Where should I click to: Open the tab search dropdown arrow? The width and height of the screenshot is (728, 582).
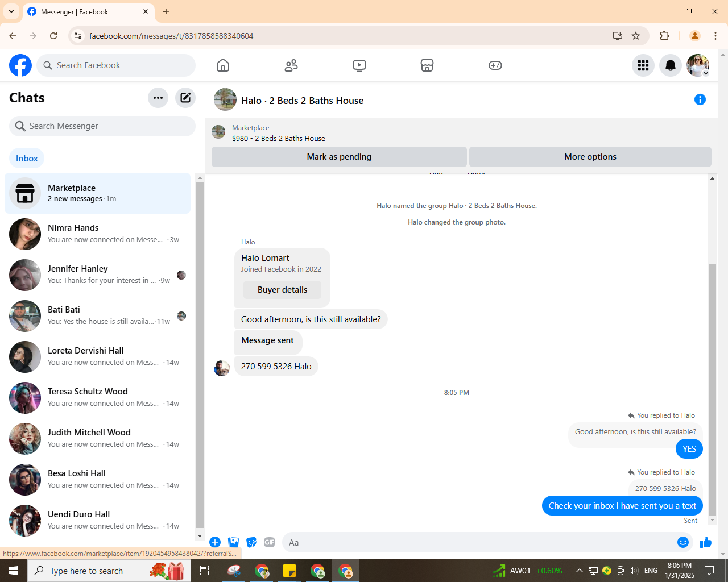coord(11,11)
